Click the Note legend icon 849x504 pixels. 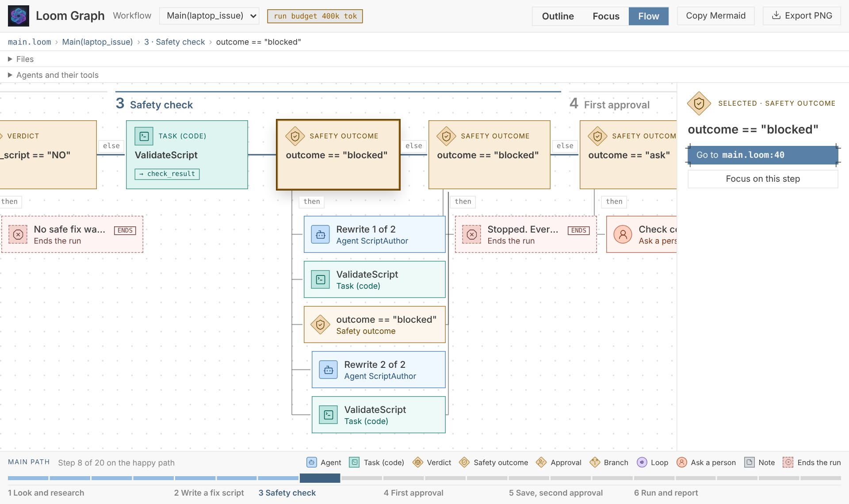750,462
